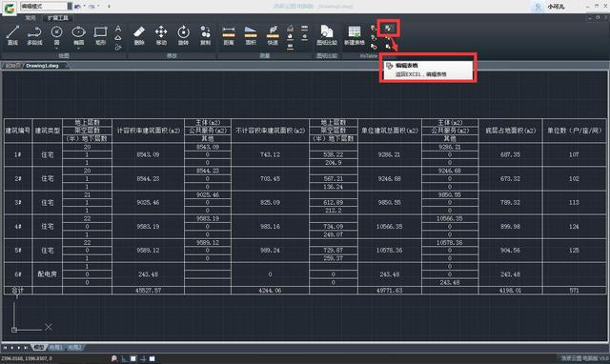Click the building number cell '3#'
Viewport: 610px width, 364px height.
18,203
